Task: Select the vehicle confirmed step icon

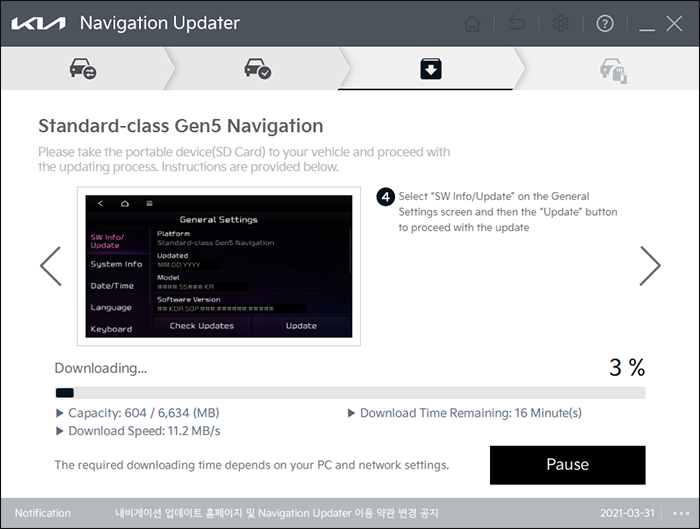Action: click(258, 69)
